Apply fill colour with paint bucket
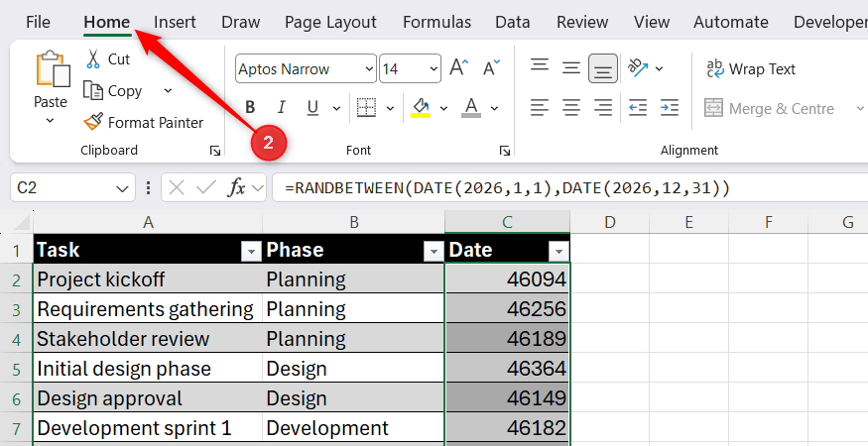Screen dimensions: 868x446 421,107
